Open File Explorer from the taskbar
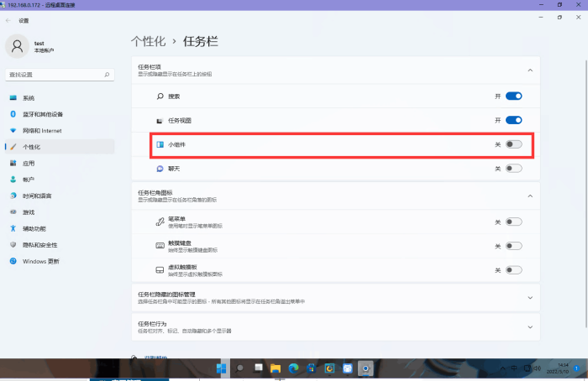 coord(275,368)
